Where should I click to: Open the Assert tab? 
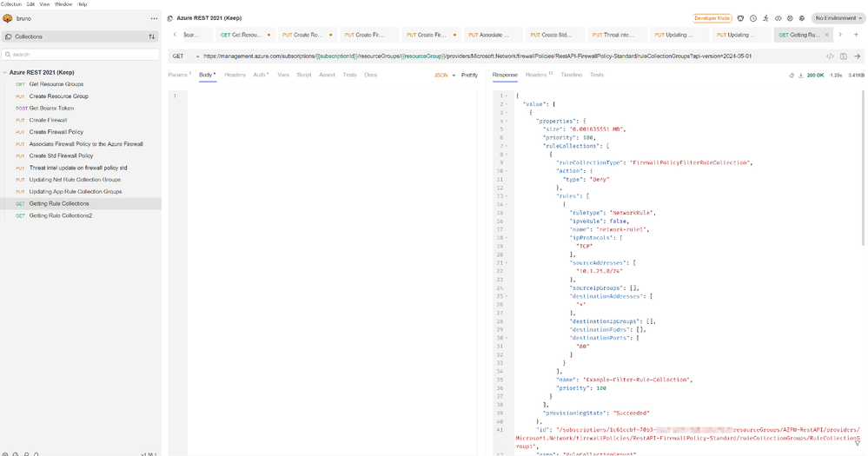click(x=327, y=75)
